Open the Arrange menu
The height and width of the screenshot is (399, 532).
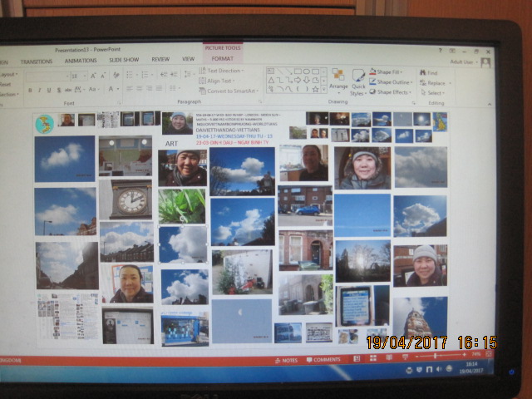pos(338,80)
